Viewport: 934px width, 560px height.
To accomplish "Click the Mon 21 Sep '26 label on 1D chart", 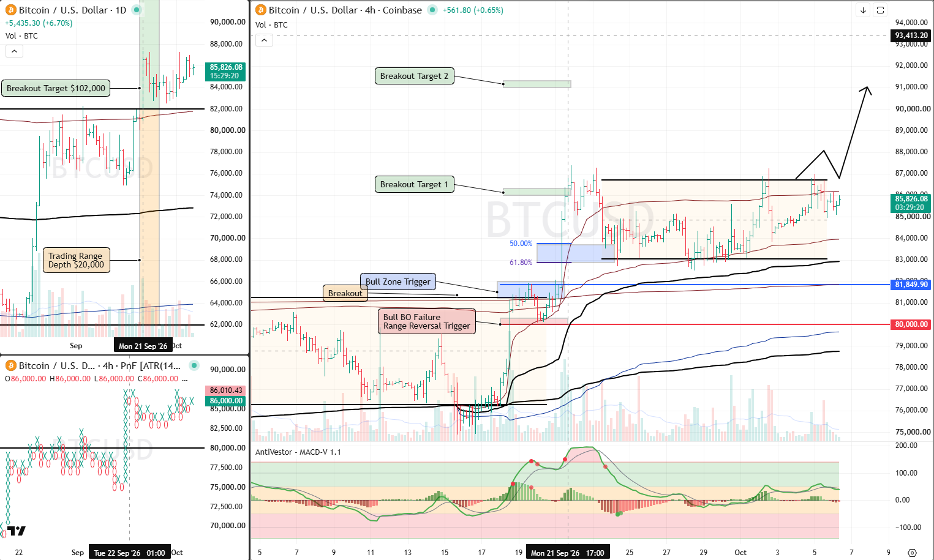I will click(143, 346).
